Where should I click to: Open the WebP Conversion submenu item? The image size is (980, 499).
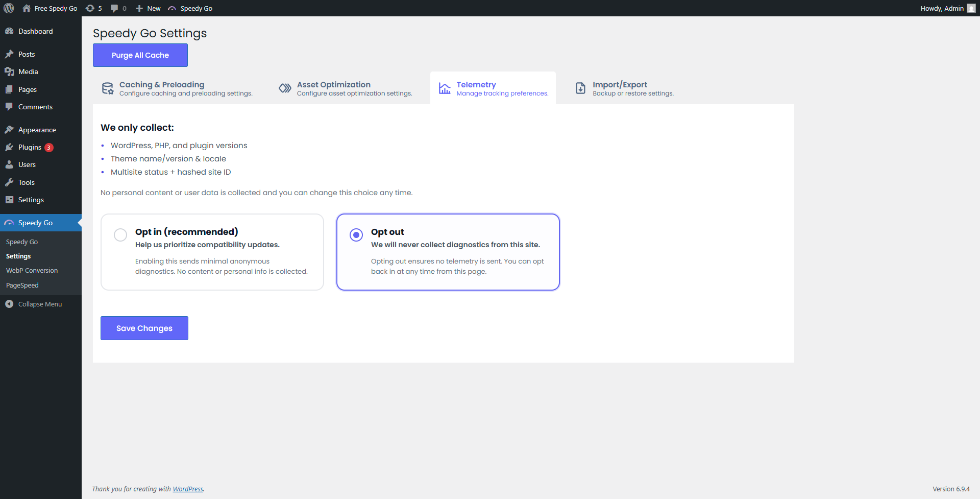tap(32, 271)
